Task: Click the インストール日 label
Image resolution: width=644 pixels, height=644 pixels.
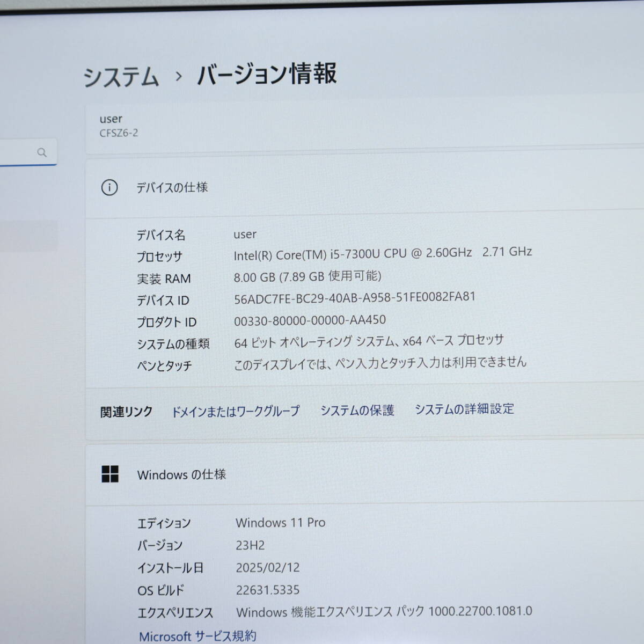Action: [171, 568]
